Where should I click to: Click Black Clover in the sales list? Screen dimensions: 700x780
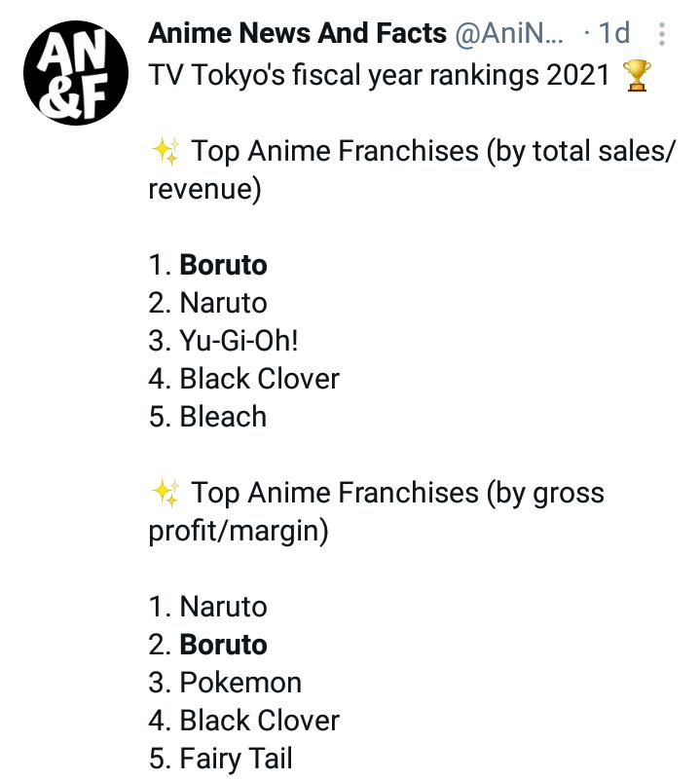point(259,378)
